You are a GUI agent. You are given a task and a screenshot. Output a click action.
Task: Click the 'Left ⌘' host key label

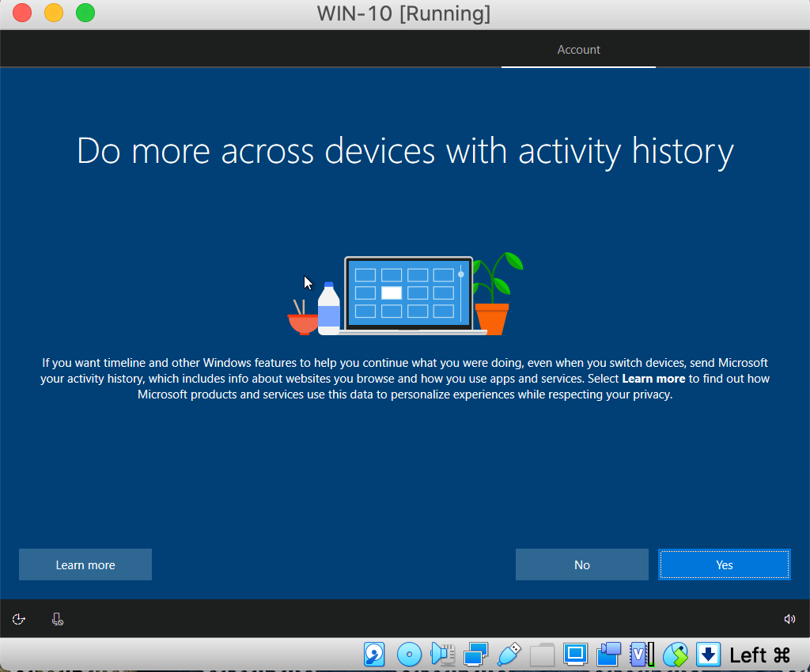(x=760, y=655)
